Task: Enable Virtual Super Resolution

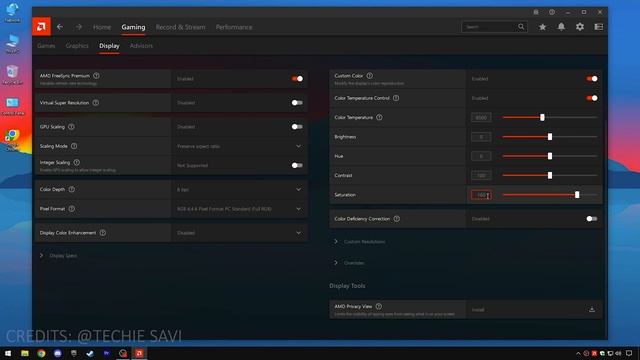Action: click(297, 103)
